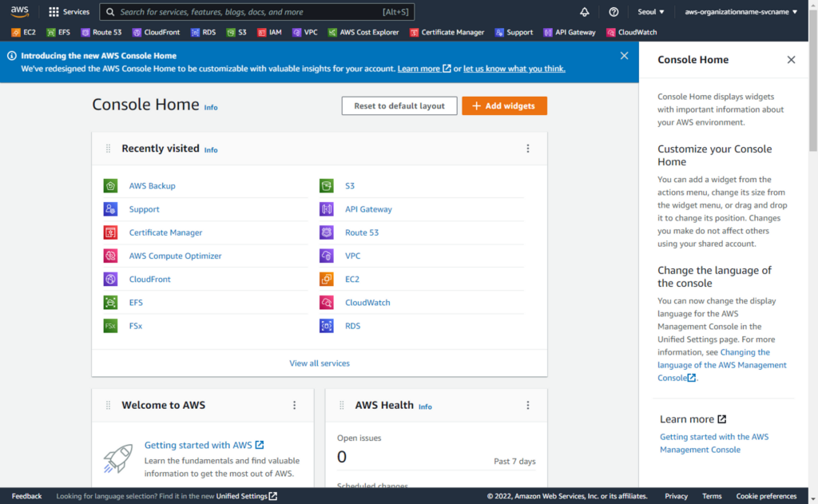Viewport: 818px width, 504px height.
Task: Click the Feedback button in footer
Action: pyautogui.click(x=26, y=496)
